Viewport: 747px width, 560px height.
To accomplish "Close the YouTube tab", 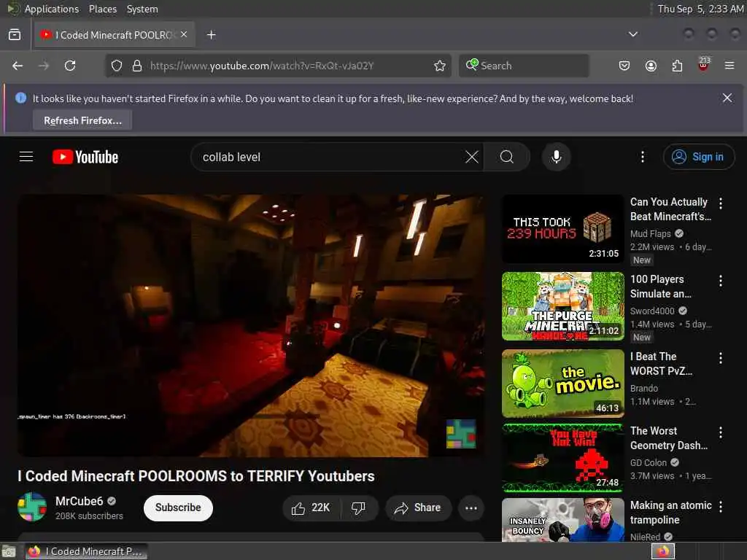I will (x=184, y=35).
